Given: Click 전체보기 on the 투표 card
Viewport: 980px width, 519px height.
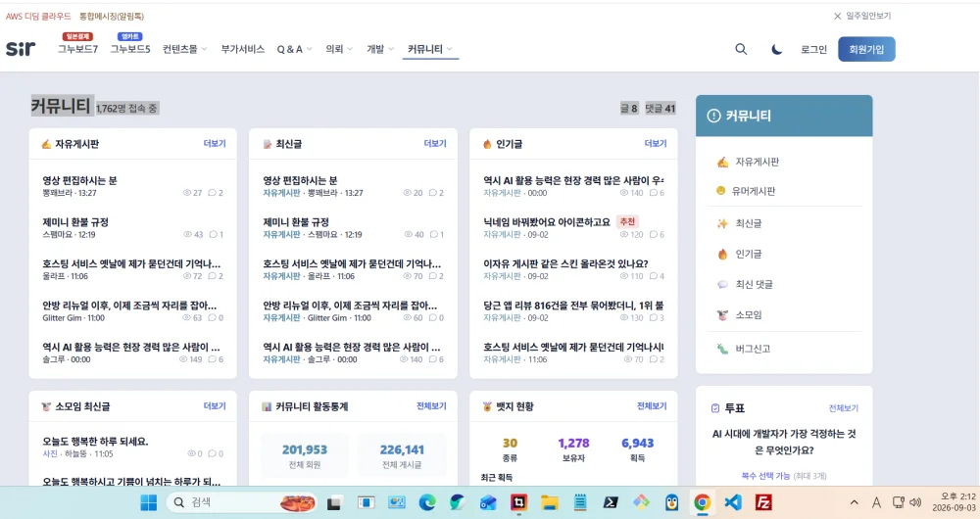Looking at the screenshot, I should 844,407.
